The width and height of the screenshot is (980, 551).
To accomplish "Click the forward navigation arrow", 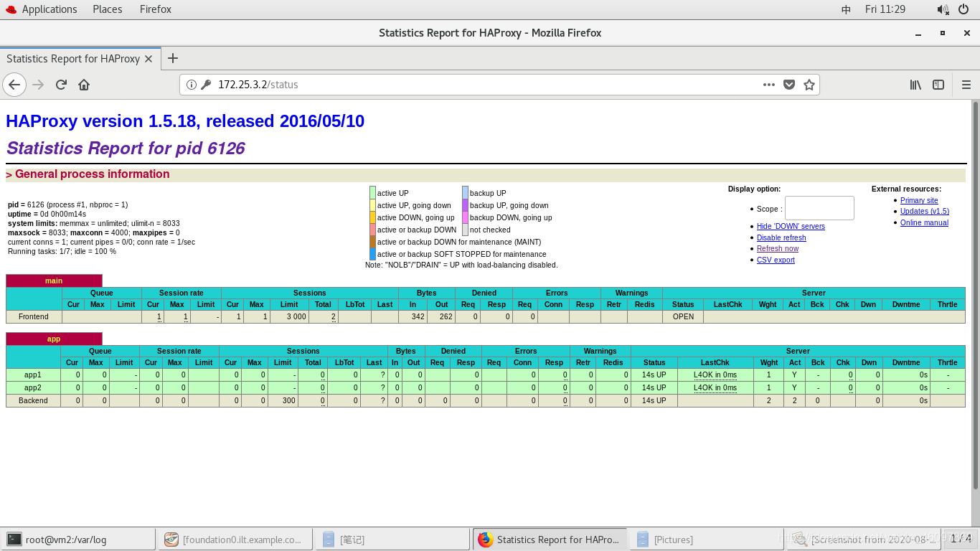I will (x=38, y=85).
